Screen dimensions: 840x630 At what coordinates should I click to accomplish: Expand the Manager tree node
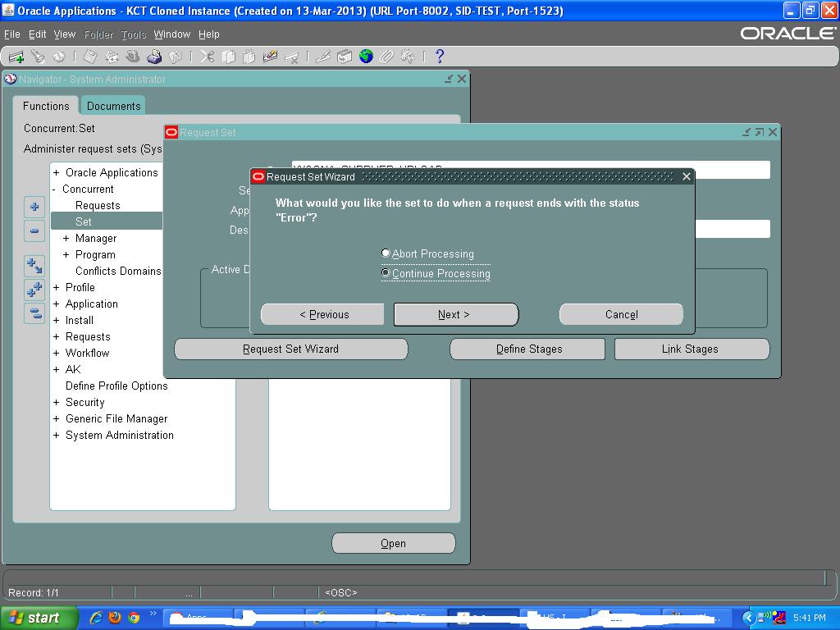coord(66,239)
